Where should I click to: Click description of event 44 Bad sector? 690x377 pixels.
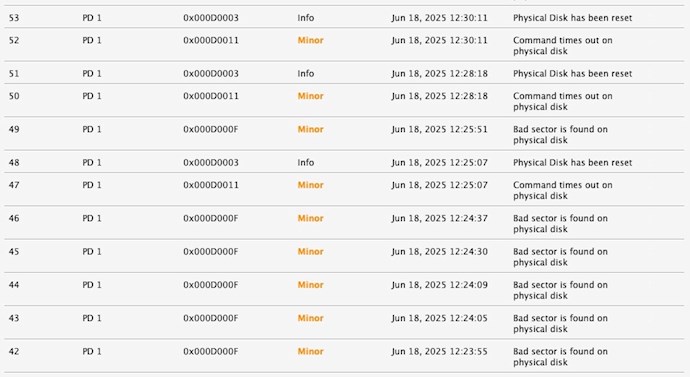point(560,290)
